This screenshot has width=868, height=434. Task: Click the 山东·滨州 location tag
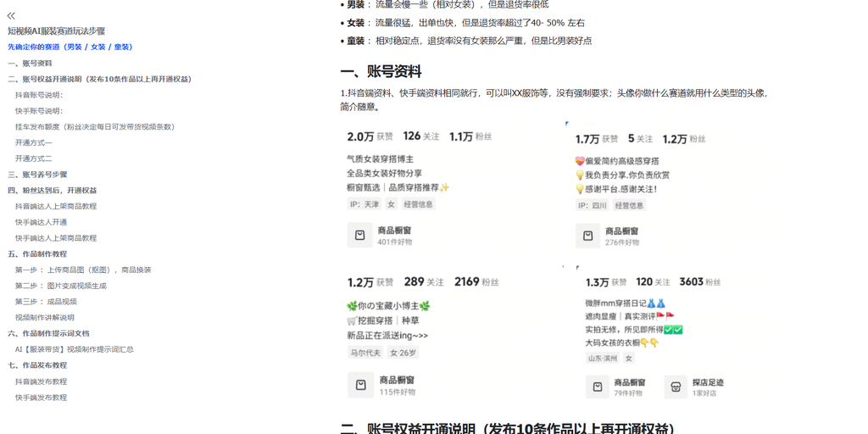603,359
